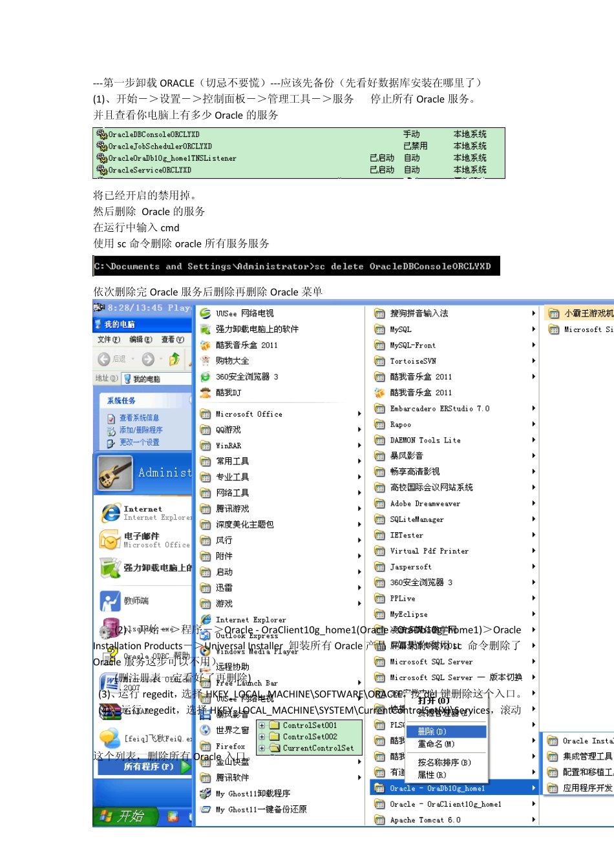This screenshot has height=868, width=614.
Task: Open 集成管理工具 in Oracle submenu
Action: (580, 756)
